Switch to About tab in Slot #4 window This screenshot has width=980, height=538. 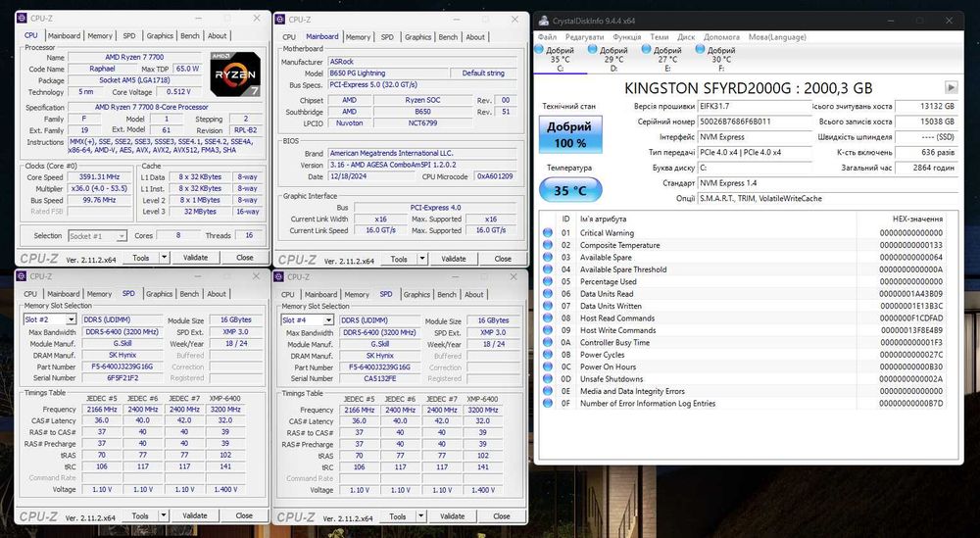pos(473,295)
